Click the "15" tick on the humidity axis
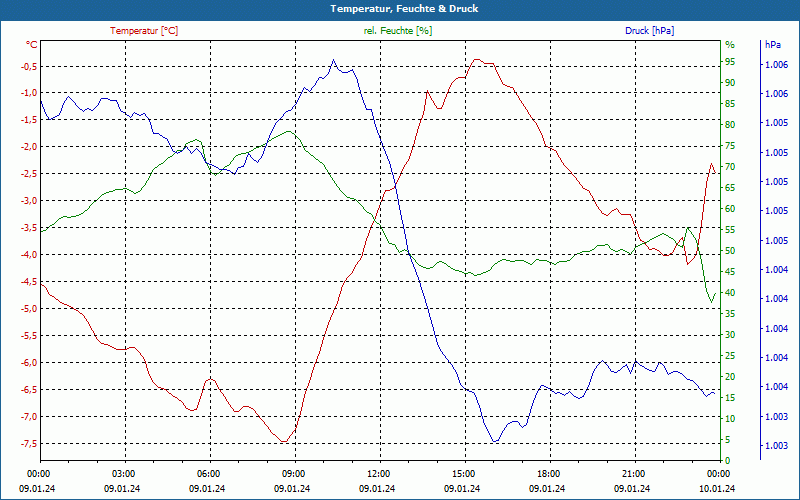The image size is (800, 500). [x=730, y=397]
